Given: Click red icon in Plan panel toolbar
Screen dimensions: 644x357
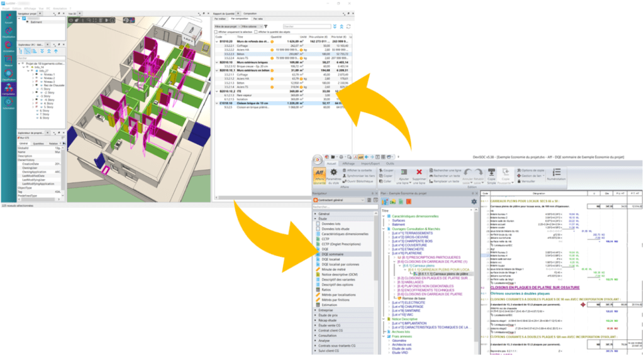Looking at the screenshot, I should click(x=409, y=202).
